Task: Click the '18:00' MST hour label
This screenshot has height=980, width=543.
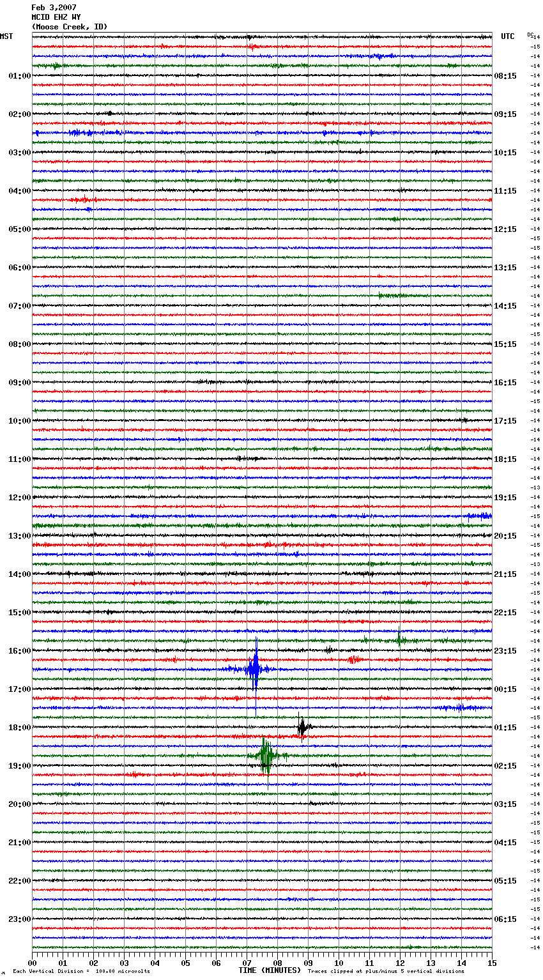Action: (20, 728)
